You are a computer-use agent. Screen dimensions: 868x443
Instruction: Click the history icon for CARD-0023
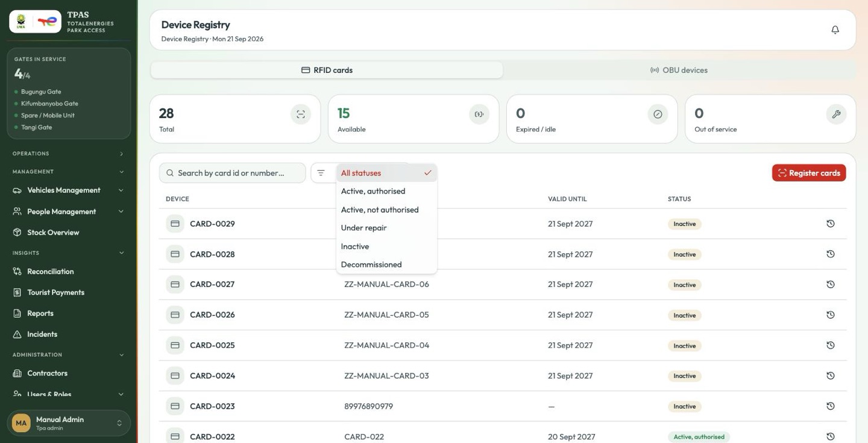tap(830, 406)
